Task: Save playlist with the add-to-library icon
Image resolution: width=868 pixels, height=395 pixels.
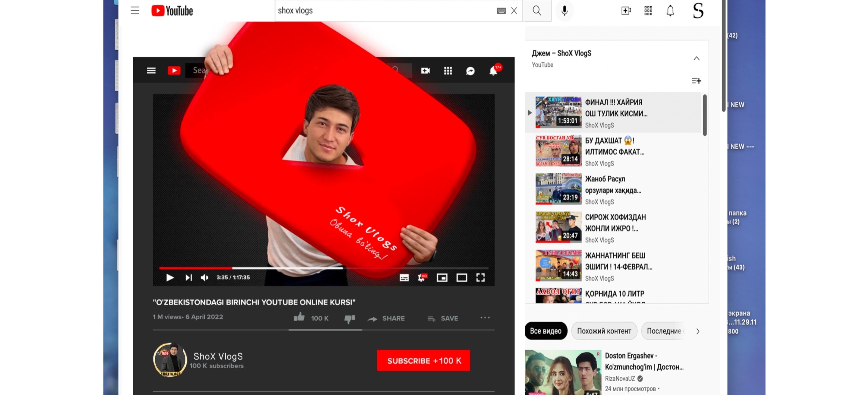Action: 696,81
